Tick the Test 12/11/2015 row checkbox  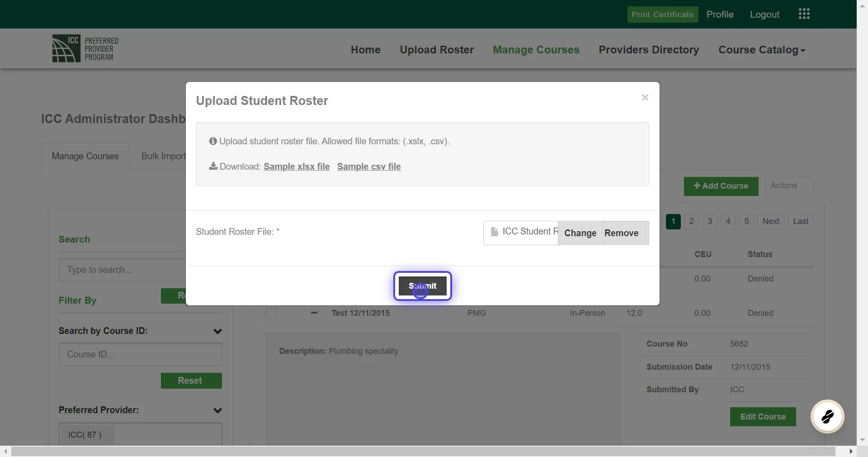click(271, 313)
